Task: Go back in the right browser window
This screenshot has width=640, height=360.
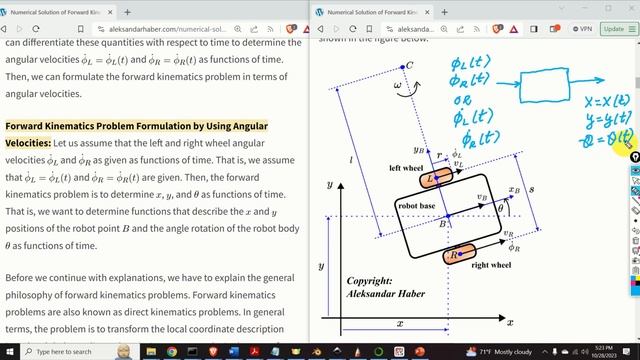Action: click(321, 29)
